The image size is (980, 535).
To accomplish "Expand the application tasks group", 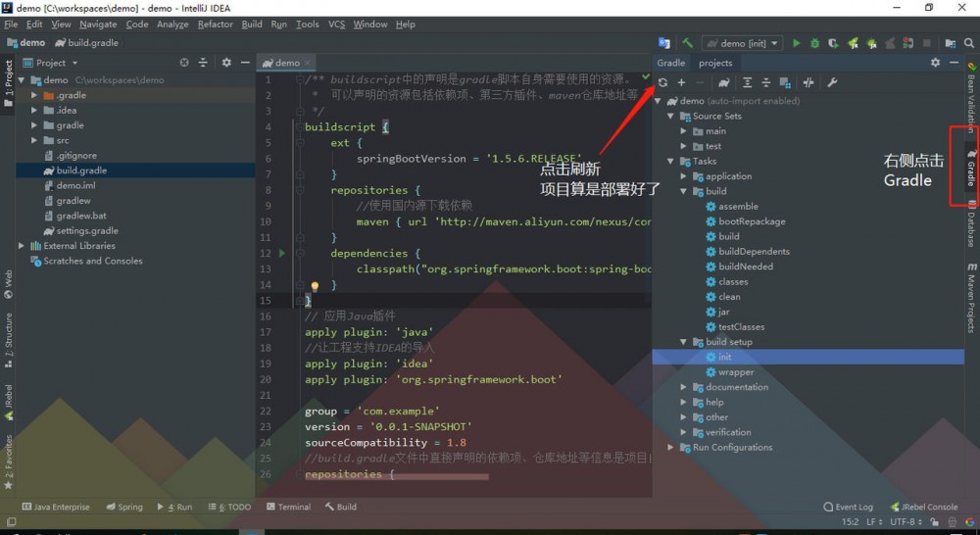I will (684, 176).
